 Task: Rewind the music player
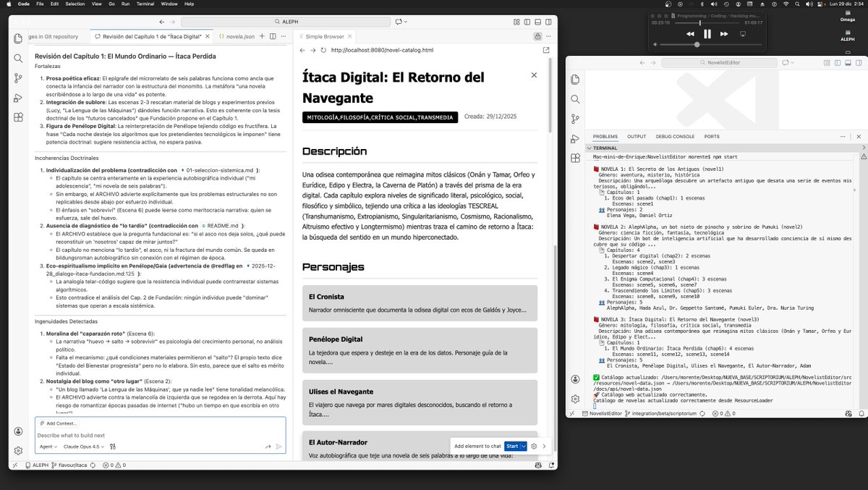coord(690,34)
